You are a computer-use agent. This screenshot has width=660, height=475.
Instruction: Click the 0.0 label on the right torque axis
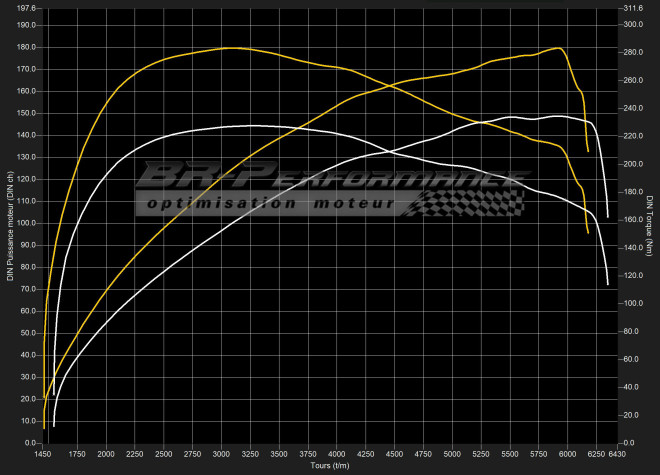[x=628, y=442]
